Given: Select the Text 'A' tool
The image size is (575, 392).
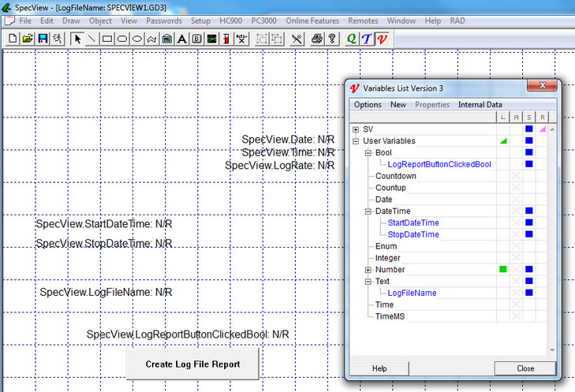Looking at the screenshot, I should [x=182, y=39].
